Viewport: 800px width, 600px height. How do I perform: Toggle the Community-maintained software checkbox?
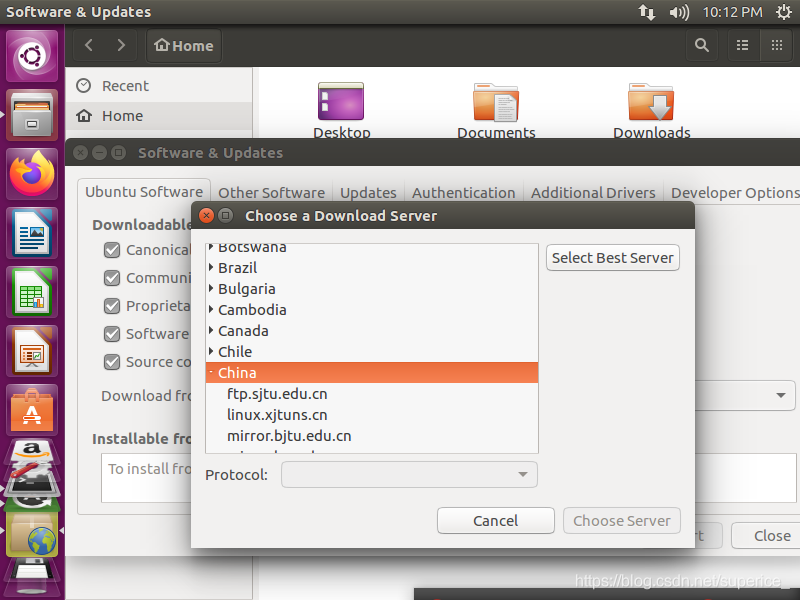coord(112,278)
